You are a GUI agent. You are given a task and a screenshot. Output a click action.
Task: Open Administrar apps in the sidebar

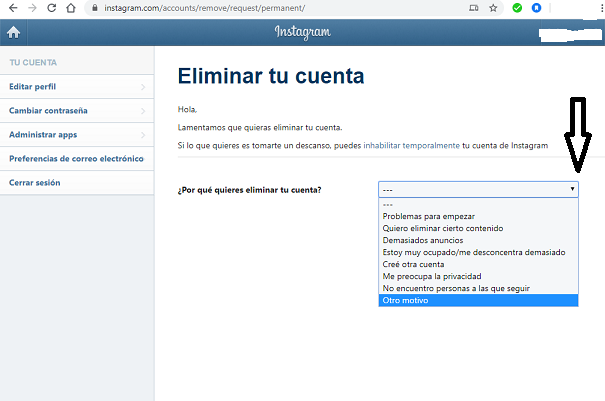[x=77, y=135]
